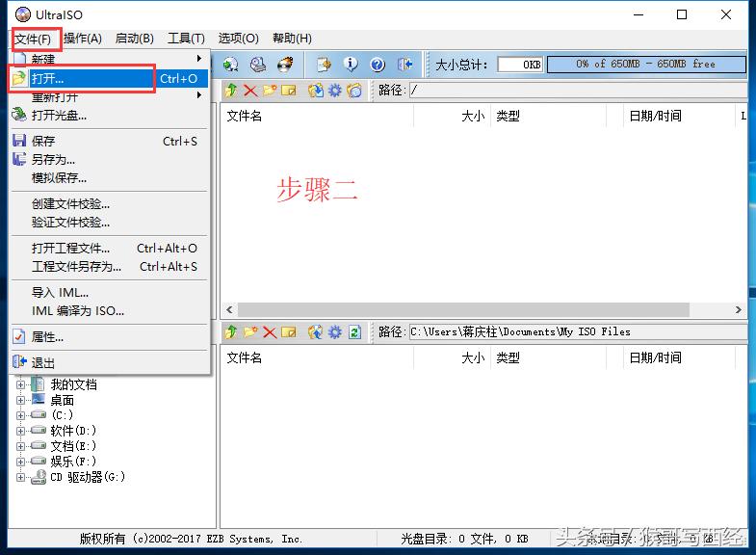The image size is (756, 555).
Task: Select 模拟保存... menu entry
Action: [110, 177]
